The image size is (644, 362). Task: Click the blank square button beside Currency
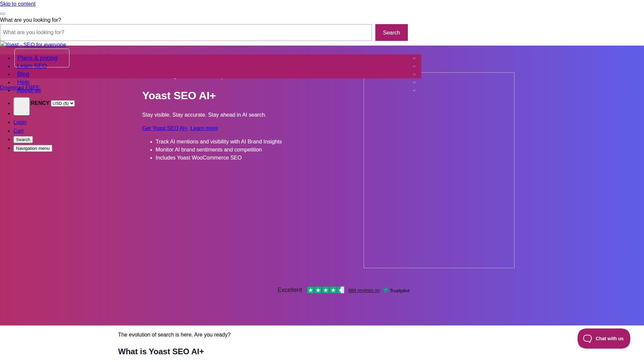point(21,106)
